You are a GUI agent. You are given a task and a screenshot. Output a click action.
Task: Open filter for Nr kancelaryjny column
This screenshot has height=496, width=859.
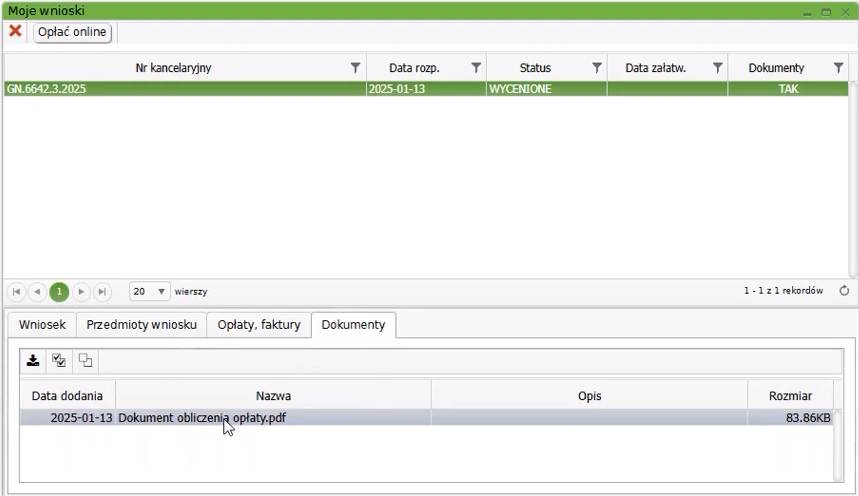click(355, 68)
